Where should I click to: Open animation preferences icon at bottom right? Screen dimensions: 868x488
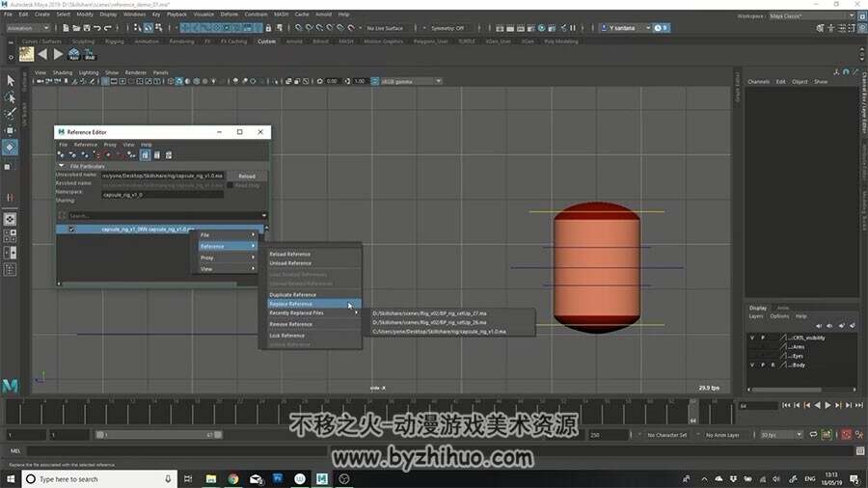click(x=859, y=435)
